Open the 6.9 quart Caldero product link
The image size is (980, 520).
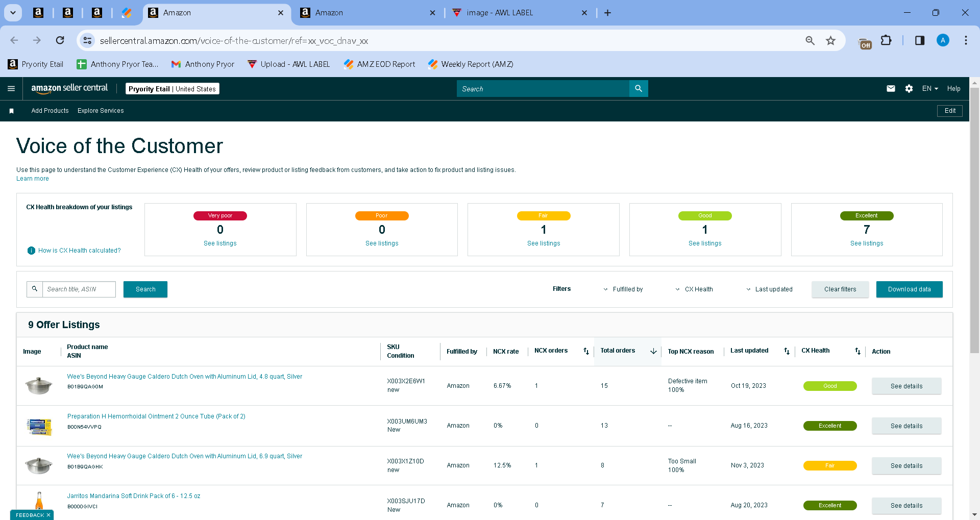(x=185, y=456)
